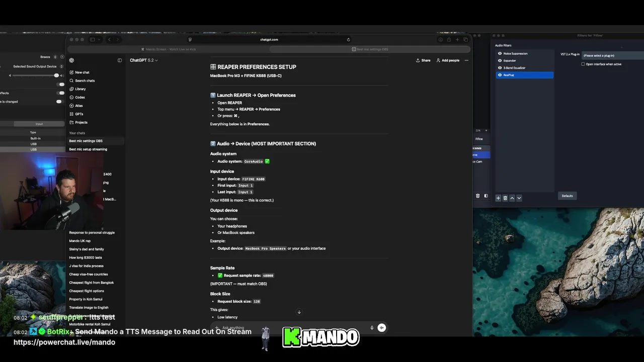Enable Open interface when active checkbox
Viewport: 644px width, 362px height.
[x=583, y=64]
